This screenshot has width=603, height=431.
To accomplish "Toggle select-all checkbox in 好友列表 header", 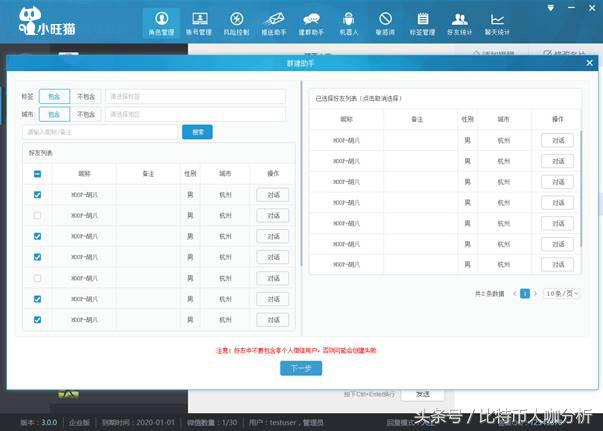I will pyautogui.click(x=37, y=174).
